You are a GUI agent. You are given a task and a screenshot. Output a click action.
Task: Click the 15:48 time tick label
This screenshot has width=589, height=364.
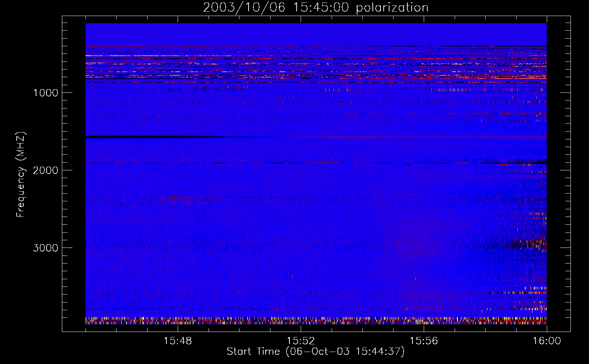coord(178,341)
